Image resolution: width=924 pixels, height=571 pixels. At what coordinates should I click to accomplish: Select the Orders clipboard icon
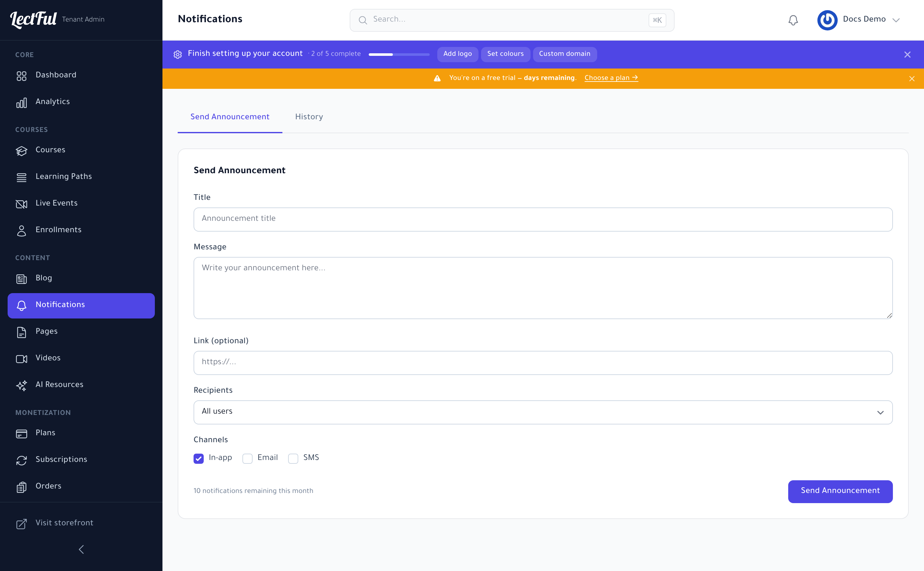point(22,487)
